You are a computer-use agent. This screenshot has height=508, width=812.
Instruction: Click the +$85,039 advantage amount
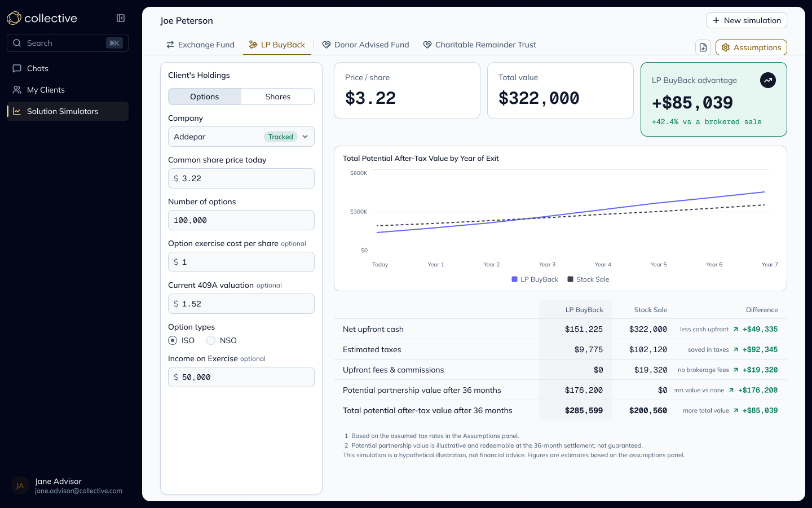pyautogui.click(x=692, y=103)
